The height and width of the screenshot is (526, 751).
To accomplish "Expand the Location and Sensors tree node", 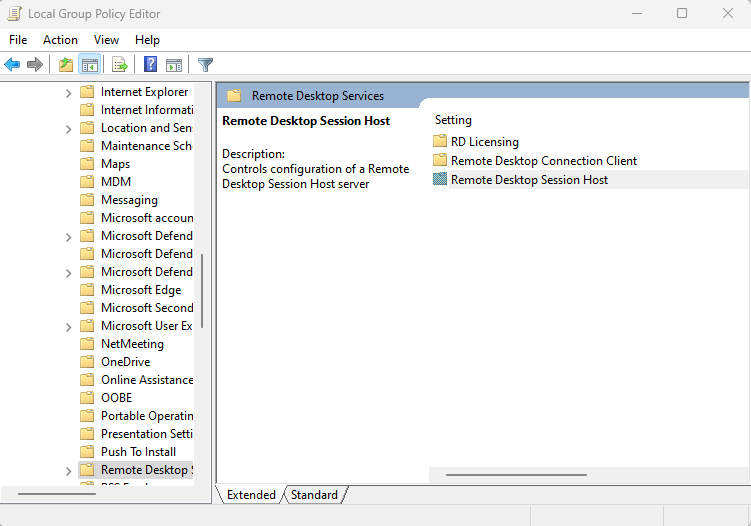I will 68,129.
